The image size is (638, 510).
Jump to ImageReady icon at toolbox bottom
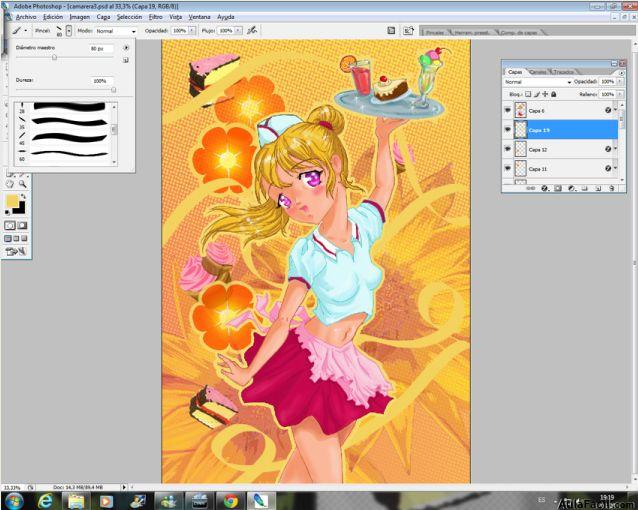16,252
